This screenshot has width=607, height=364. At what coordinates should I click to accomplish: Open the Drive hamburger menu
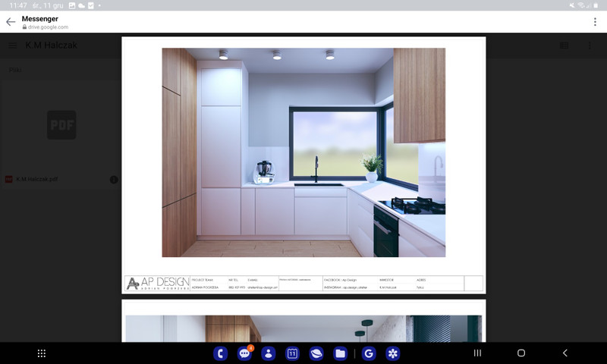click(13, 45)
